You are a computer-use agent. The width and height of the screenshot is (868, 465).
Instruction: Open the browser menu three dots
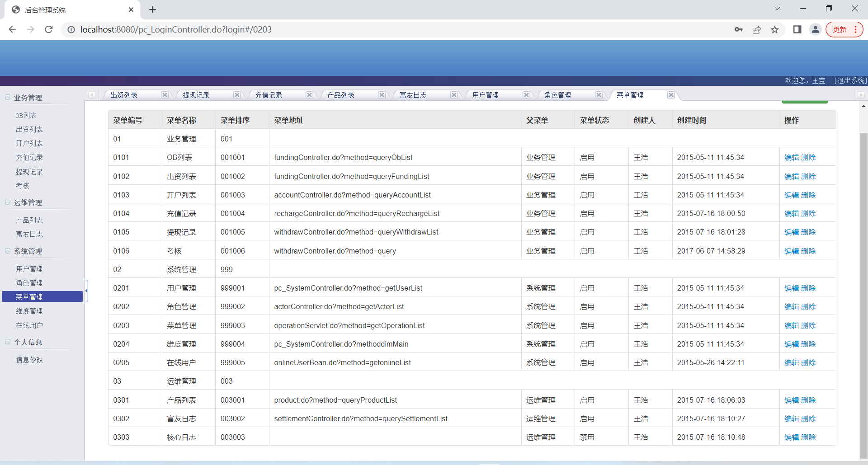(855, 29)
